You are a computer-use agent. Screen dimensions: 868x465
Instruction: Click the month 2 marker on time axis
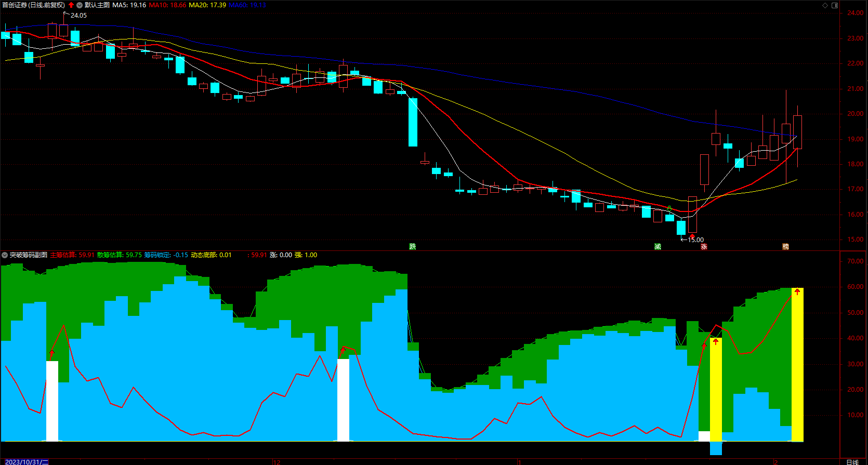(x=775, y=462)
